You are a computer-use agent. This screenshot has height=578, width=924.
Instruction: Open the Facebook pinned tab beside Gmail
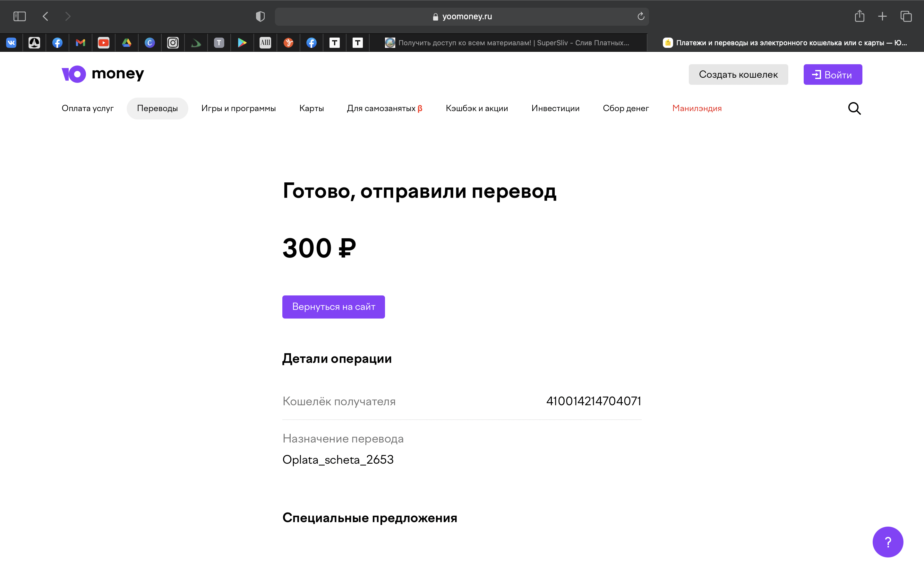point(57,43)
